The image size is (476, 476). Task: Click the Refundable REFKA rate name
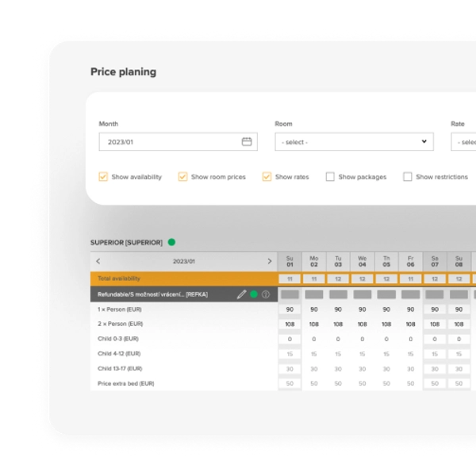pos(152,294)
